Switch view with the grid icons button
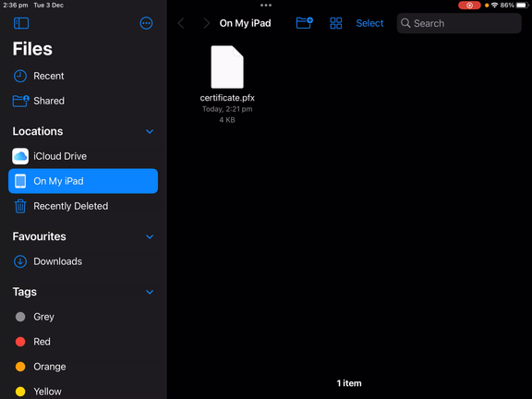 336,23
